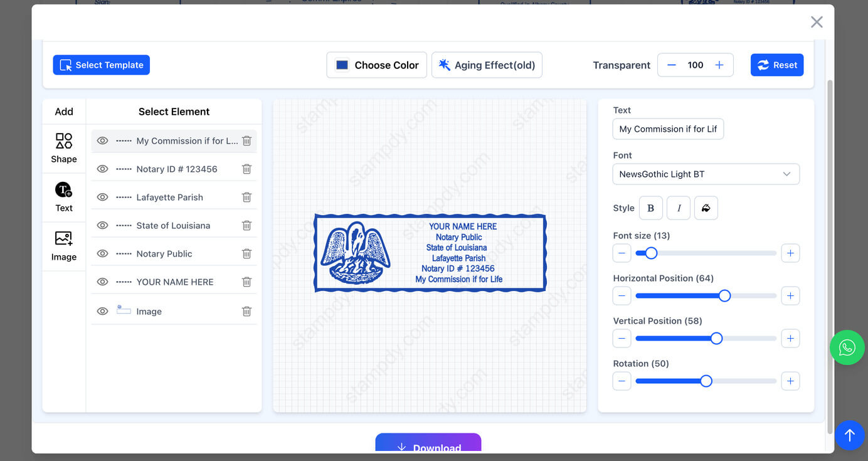868x461 pixels.
Task: Apply italic style to the text
Action: click(x=678, y=208)
